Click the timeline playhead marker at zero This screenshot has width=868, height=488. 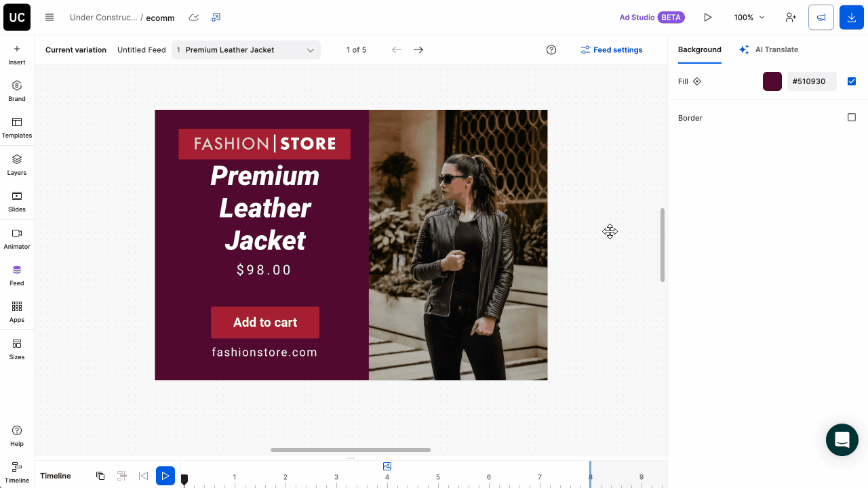click(x=184, y=480)
